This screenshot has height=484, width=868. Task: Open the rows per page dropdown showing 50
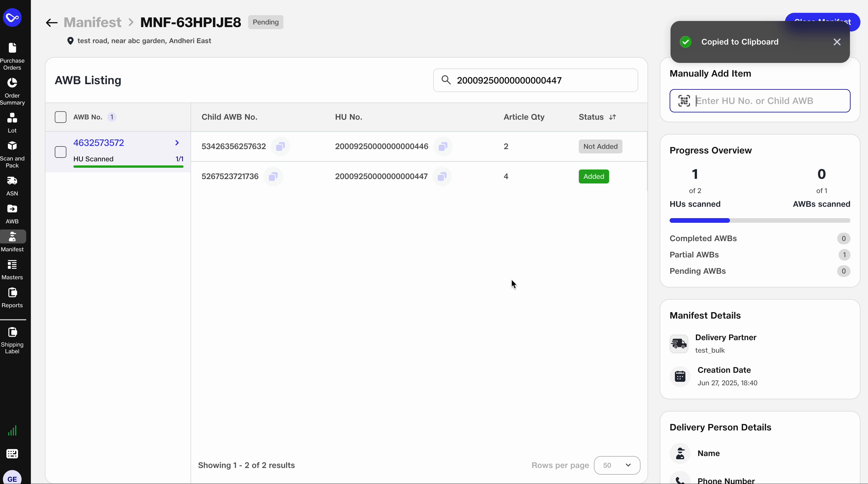[617, 465]
